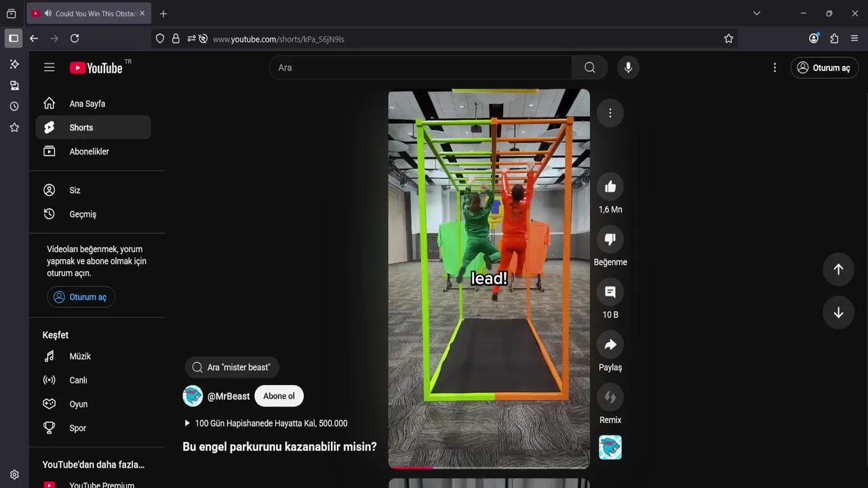The image size is (868, 488).
Task: Open Firefox account icon
Action: (814, 39)
